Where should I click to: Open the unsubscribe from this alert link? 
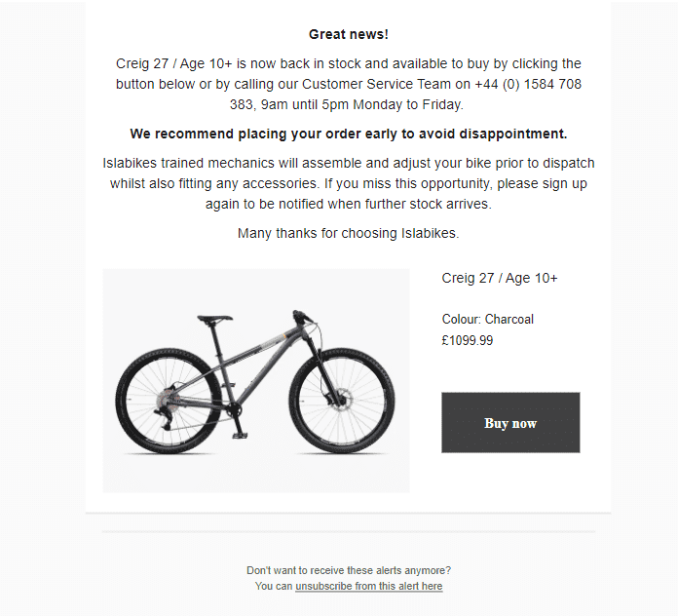(368, 587)
